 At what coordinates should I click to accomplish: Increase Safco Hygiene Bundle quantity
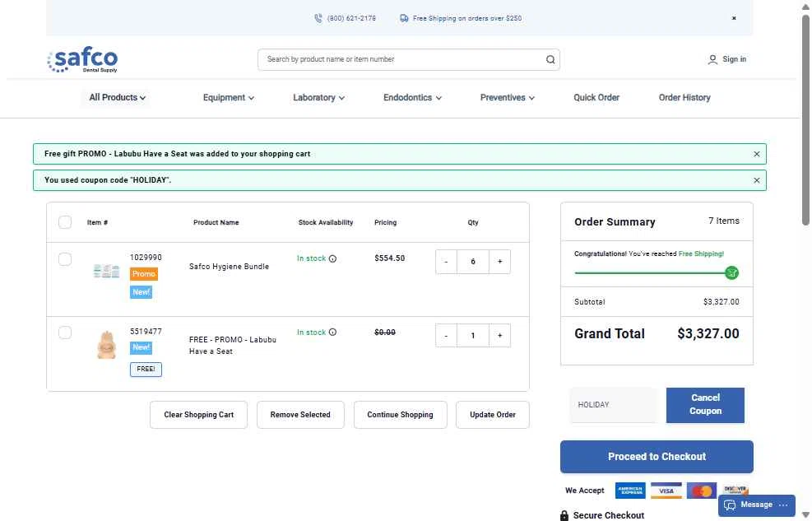coord(499,262)
